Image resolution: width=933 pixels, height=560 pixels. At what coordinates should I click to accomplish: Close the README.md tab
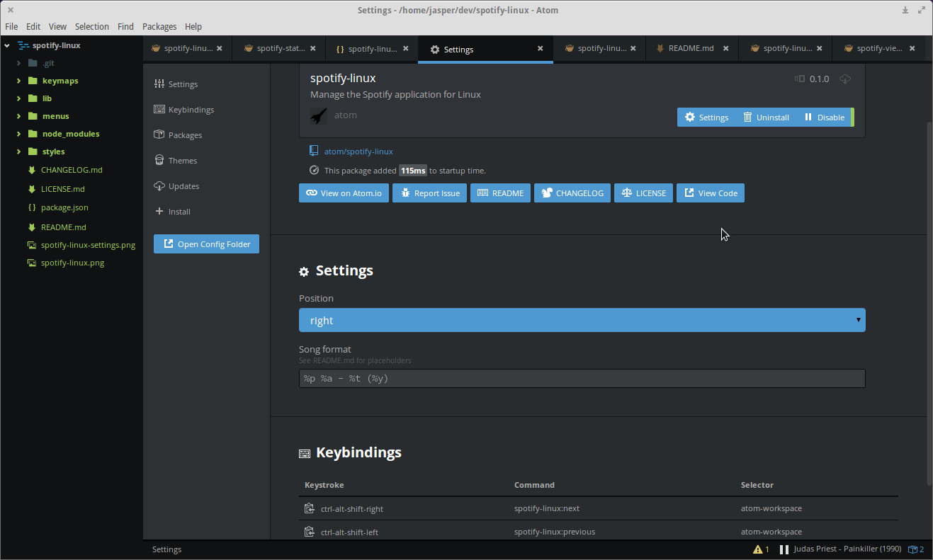[x=726, y=48]
